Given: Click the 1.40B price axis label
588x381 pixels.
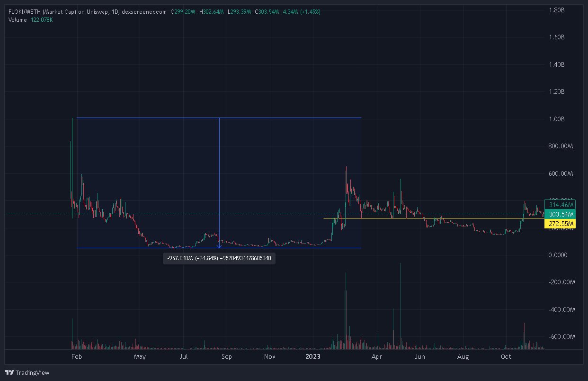Looking at the screenshot, I should pyautogui.click(x=556, y=64).
